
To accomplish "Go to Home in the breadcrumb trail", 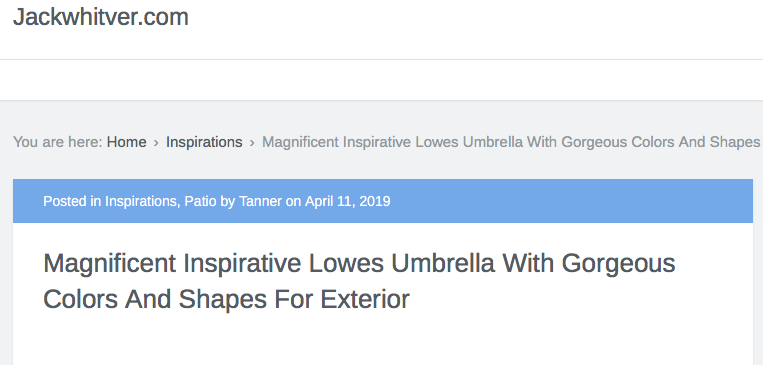I will [x=127, y=142].
